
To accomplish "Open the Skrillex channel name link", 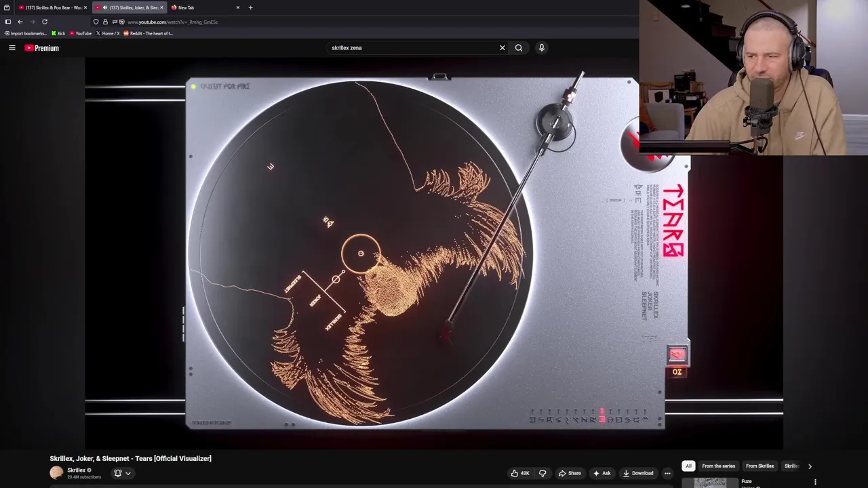I will point(76,470).
